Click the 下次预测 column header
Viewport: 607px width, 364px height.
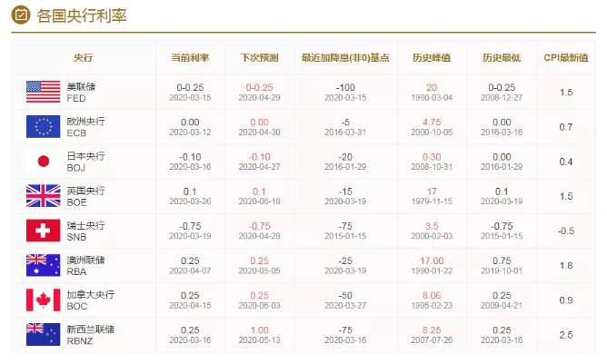pyautogui.click(x=259, y=57)
